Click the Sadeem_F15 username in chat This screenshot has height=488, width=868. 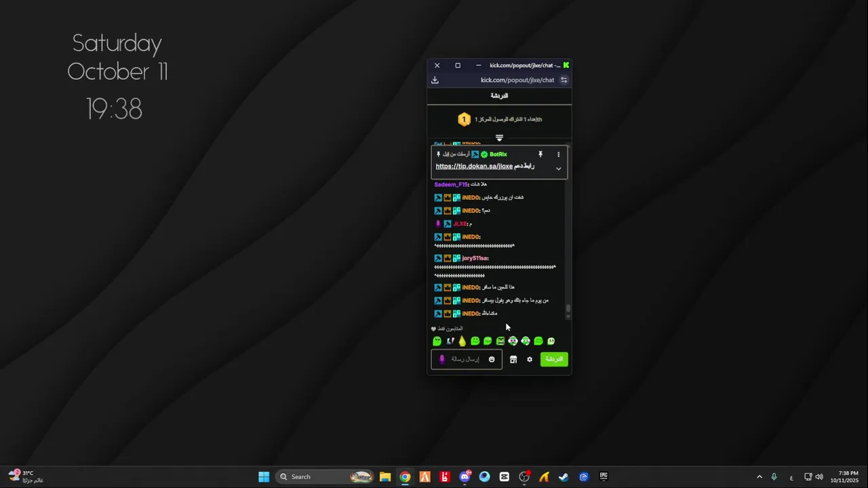(x=450, y=184)
